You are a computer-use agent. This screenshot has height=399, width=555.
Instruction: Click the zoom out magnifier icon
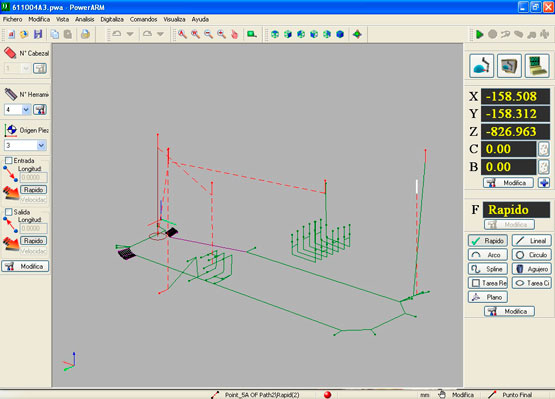click(x=208, y=34)
